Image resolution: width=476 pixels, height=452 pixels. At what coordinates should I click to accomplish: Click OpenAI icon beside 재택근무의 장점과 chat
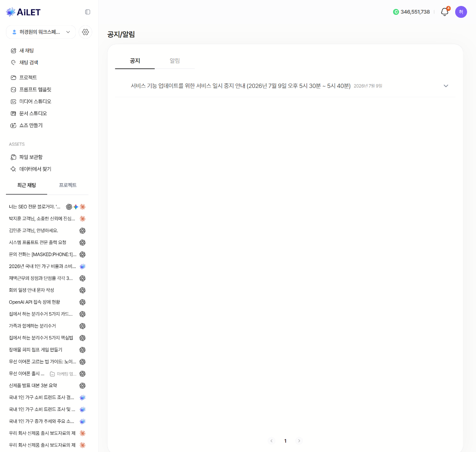pyautogui.click(x=82, y=278)
